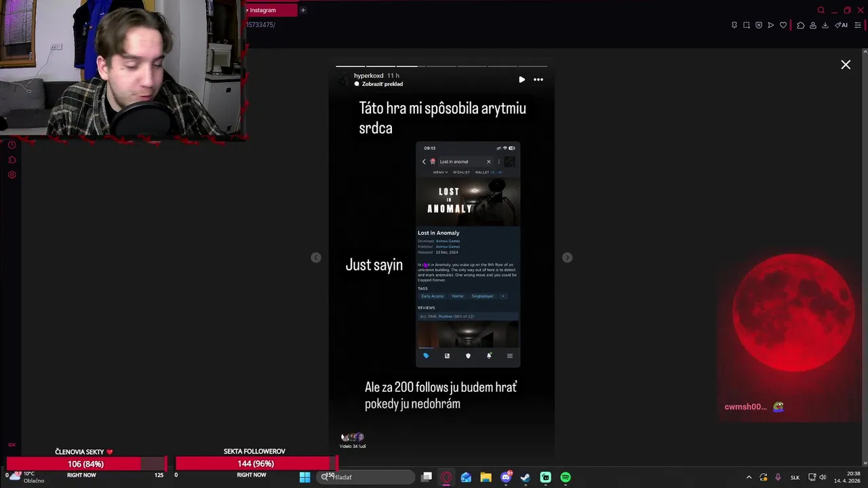The width and height of the screenshot is (868, 488).
Task: Open the browser profile account icon
Action: click(x=812, y=25)
